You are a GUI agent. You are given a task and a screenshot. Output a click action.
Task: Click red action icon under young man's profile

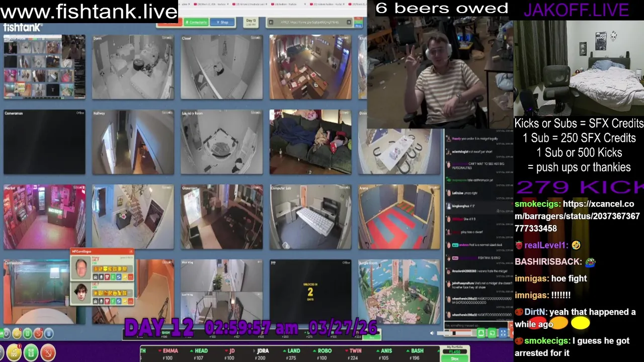pos(107,301)
